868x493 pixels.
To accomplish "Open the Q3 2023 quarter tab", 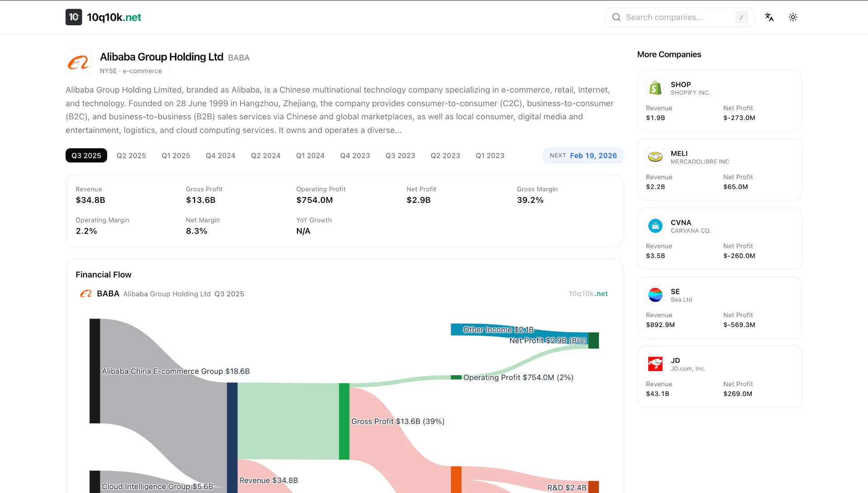I will tap(400, 155).
